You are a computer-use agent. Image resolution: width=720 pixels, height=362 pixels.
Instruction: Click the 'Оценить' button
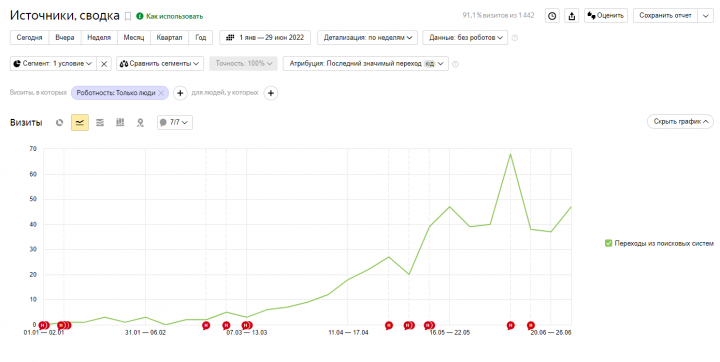pos(606,16)
